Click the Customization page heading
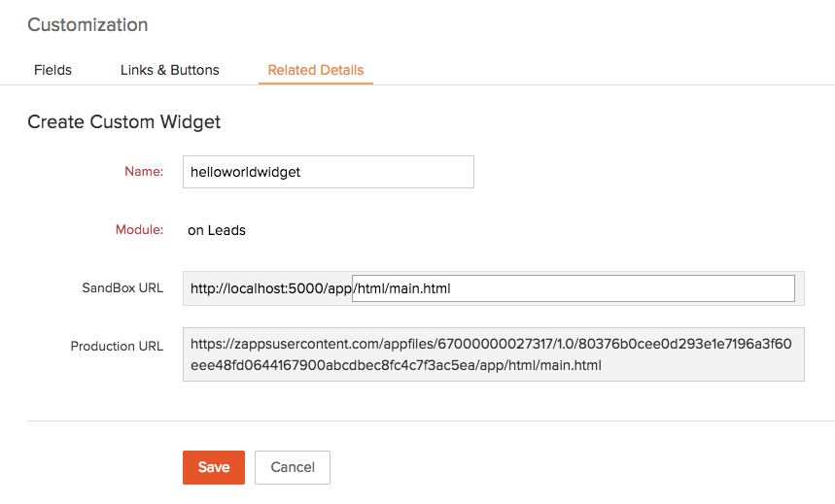Screen dimensions: 835x504 click(x=87, y=24)
